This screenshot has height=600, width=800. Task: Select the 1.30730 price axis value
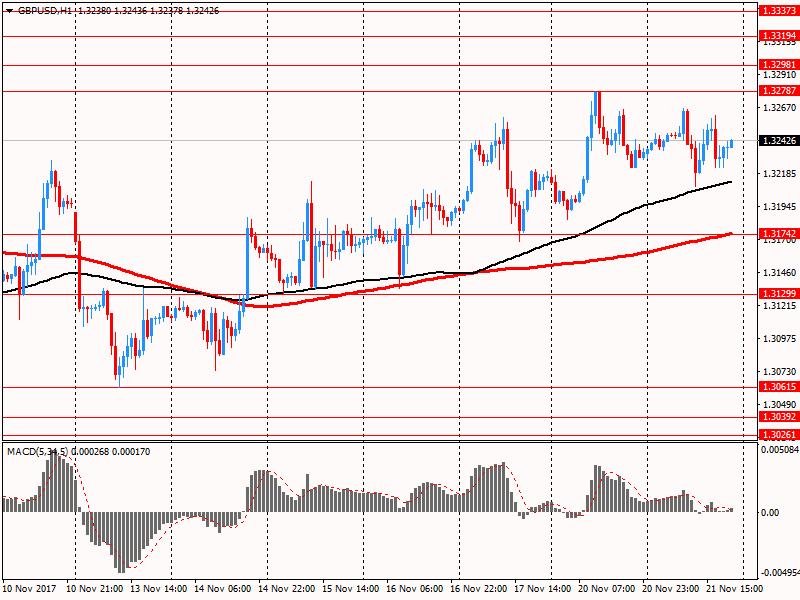click(780, 372)
